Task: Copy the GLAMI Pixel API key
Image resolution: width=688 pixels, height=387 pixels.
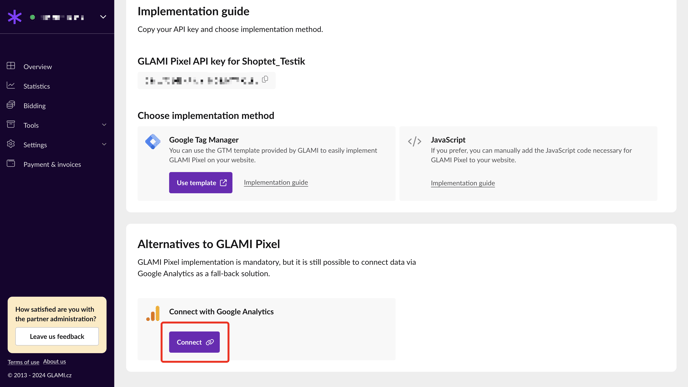Action: 265,79
